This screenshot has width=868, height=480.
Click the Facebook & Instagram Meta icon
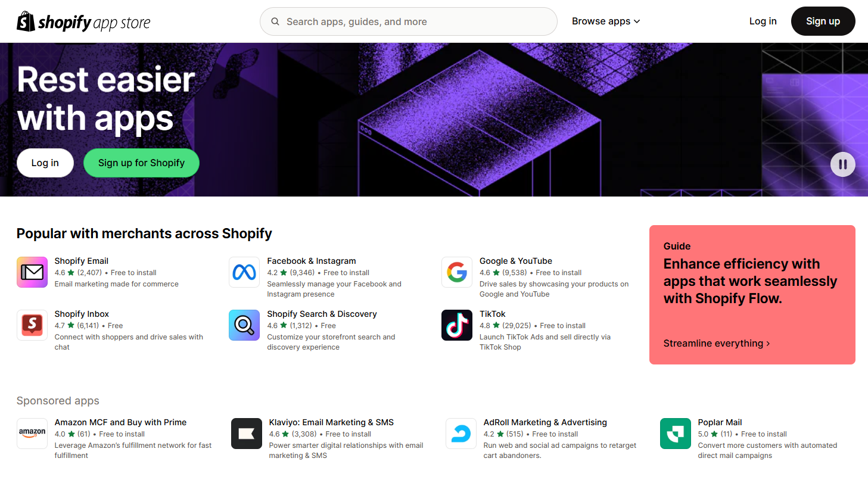pyautogui.click(x=244, y=272)
